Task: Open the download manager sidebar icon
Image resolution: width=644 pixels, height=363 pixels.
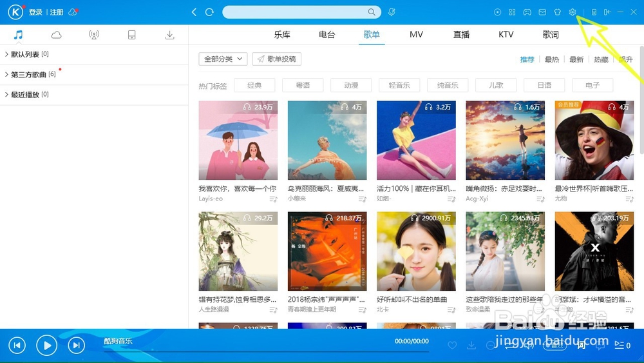Action: tap(169, 35)
